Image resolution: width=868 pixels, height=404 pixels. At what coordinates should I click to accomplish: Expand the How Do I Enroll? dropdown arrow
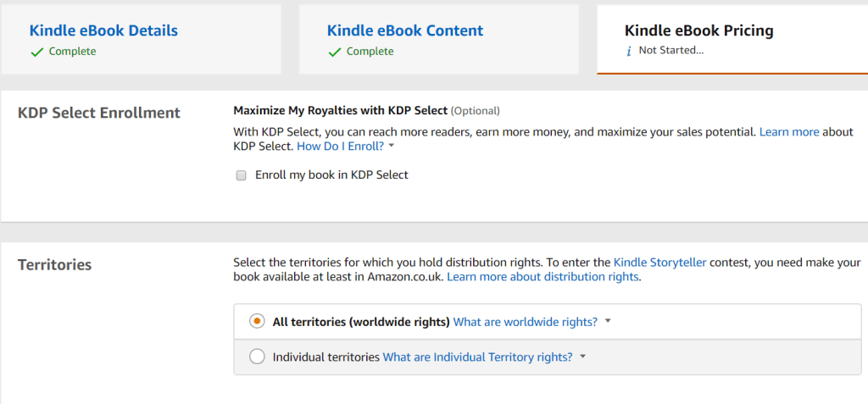click(391, 147)
